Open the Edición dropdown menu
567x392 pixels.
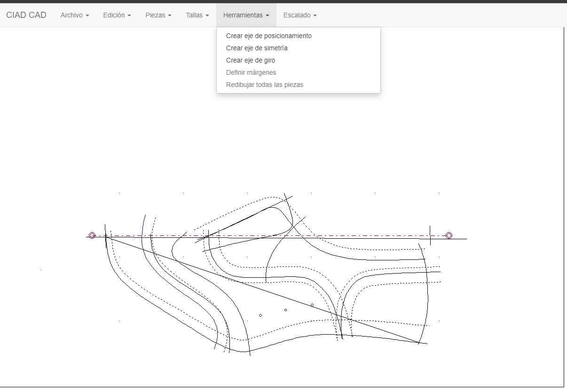coord(117,15)
